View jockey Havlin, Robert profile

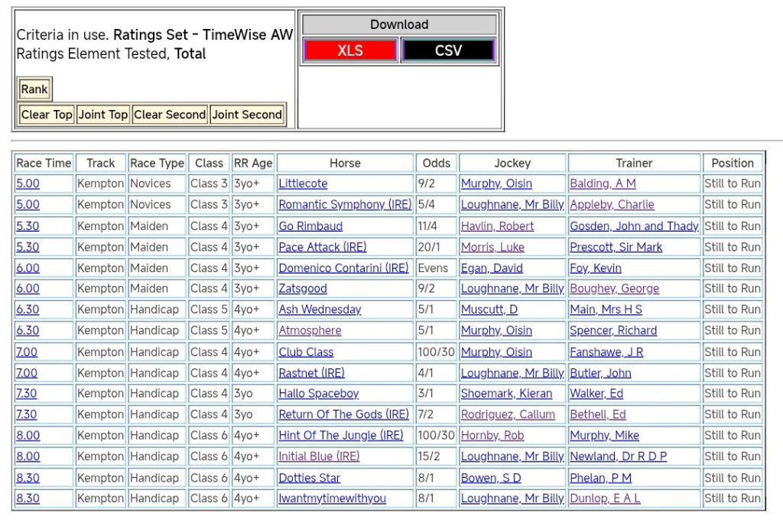pos(497,226)
